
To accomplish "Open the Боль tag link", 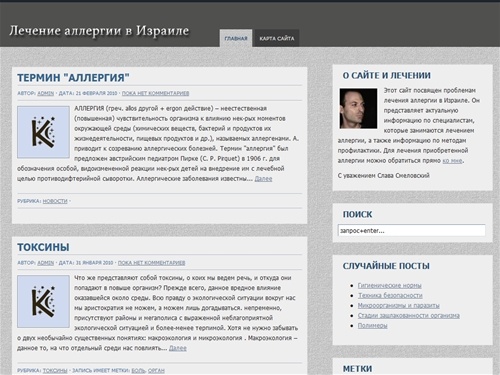I will tap(138, 370).
